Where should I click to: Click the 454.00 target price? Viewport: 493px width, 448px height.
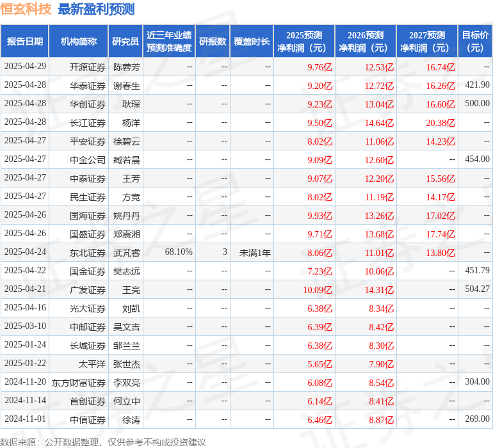(477, 159)
